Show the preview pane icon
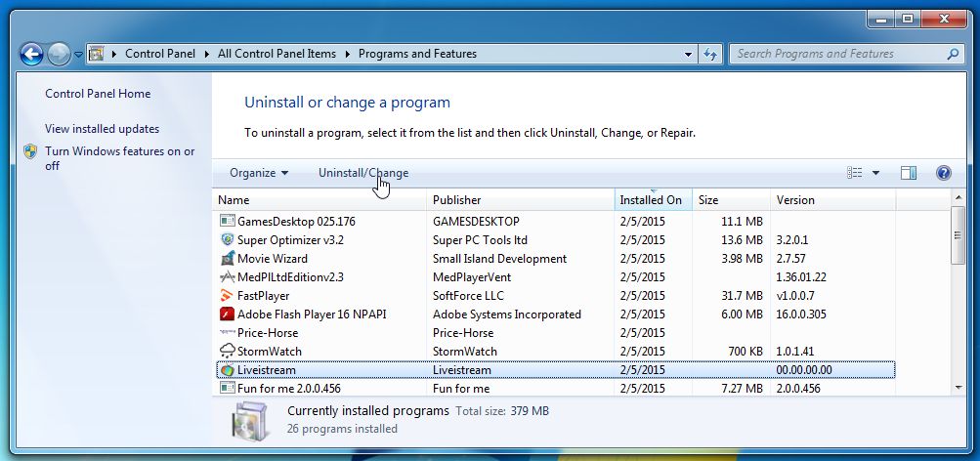980x461 pixels. [x=908, y=173]
